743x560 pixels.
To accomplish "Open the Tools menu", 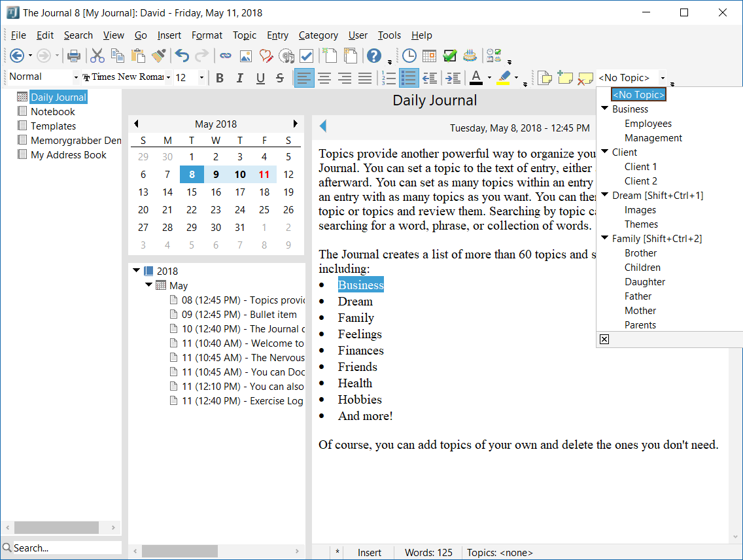I will click(x=389, y=35).
